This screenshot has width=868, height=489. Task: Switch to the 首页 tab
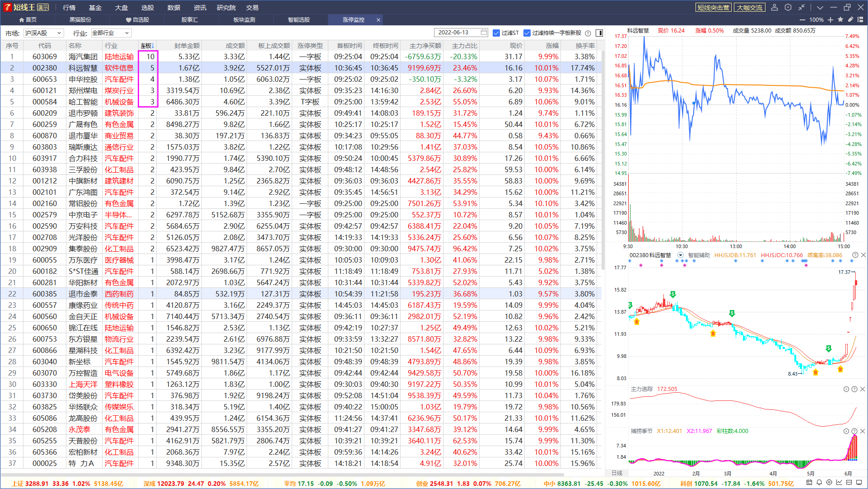[28, 20]
